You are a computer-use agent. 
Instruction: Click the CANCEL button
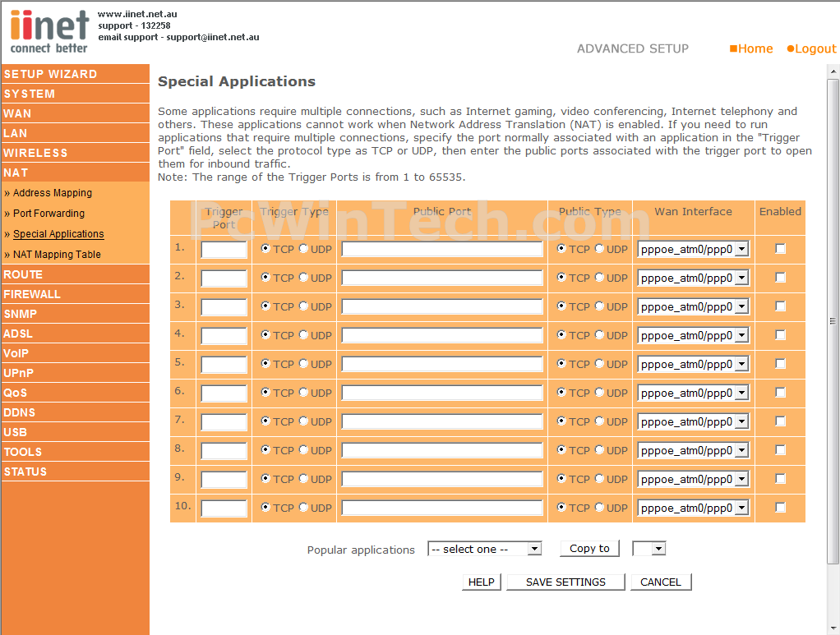pos(661,582)
